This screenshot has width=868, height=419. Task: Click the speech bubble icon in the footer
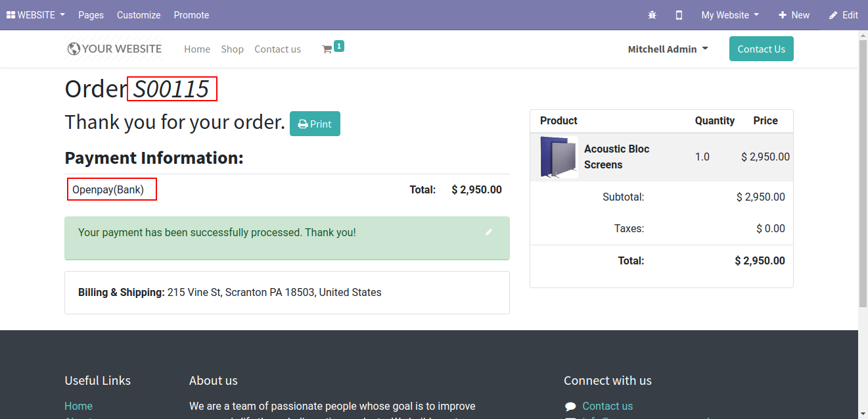[570, 407]
